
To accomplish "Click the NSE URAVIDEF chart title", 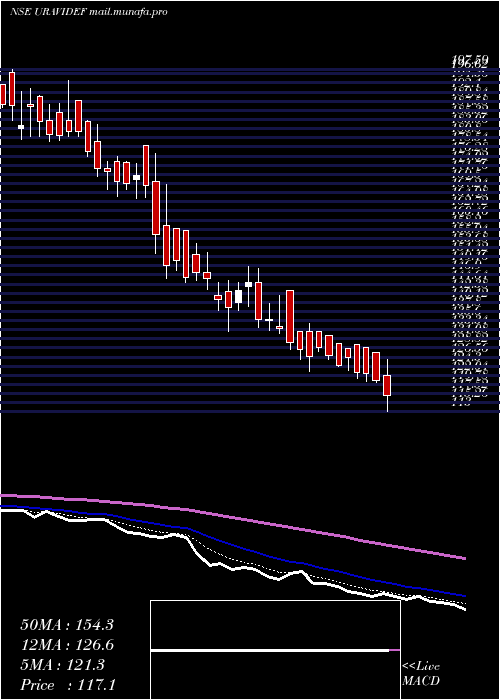I will click(88, 12).
